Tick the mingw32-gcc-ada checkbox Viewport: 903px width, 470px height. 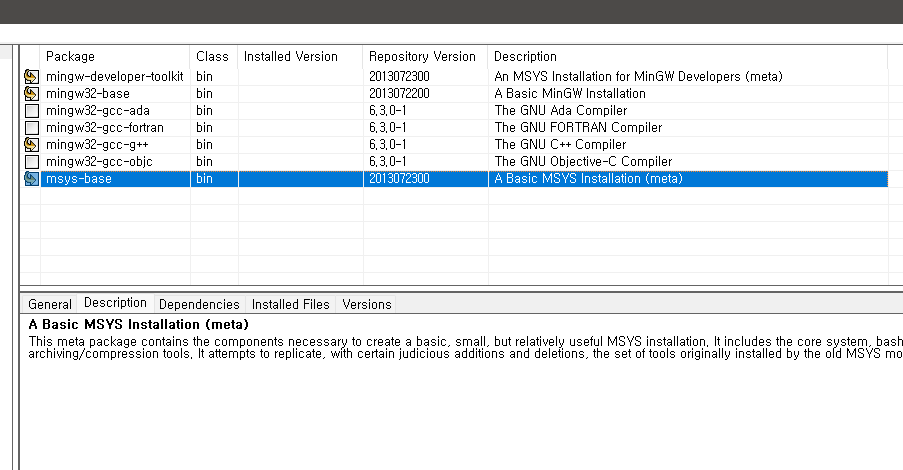coord(32,111)
